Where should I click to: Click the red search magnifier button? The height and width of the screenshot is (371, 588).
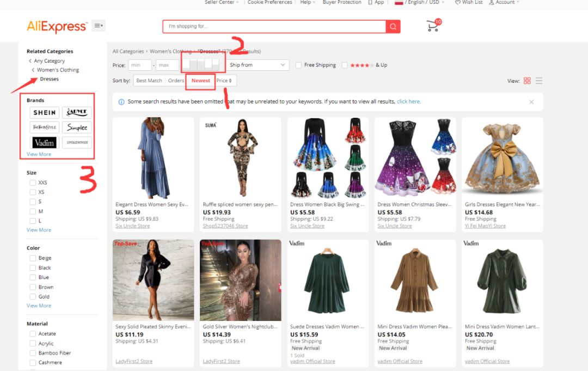(x=393, y=27)
